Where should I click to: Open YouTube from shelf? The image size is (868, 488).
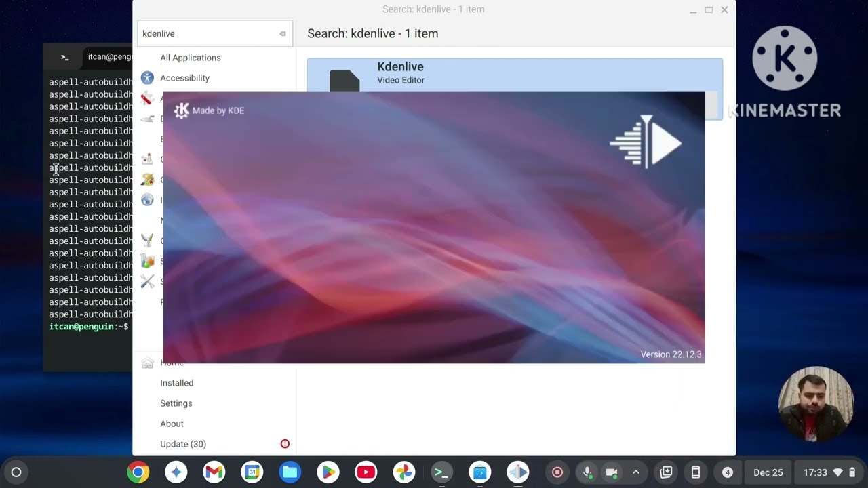click(366, 472)
